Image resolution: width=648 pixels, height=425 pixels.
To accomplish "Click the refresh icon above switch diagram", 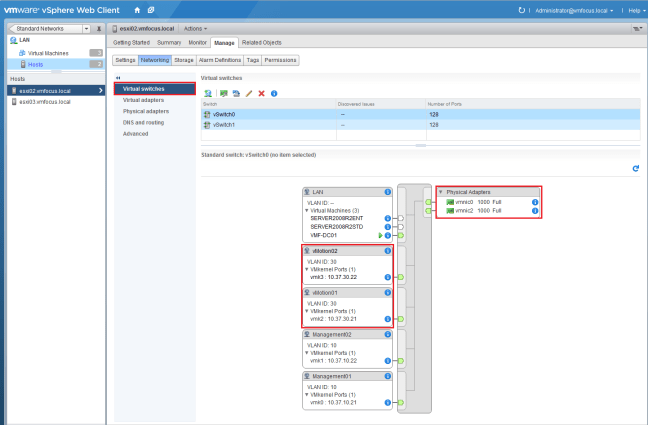I will [x=635, y=169].
